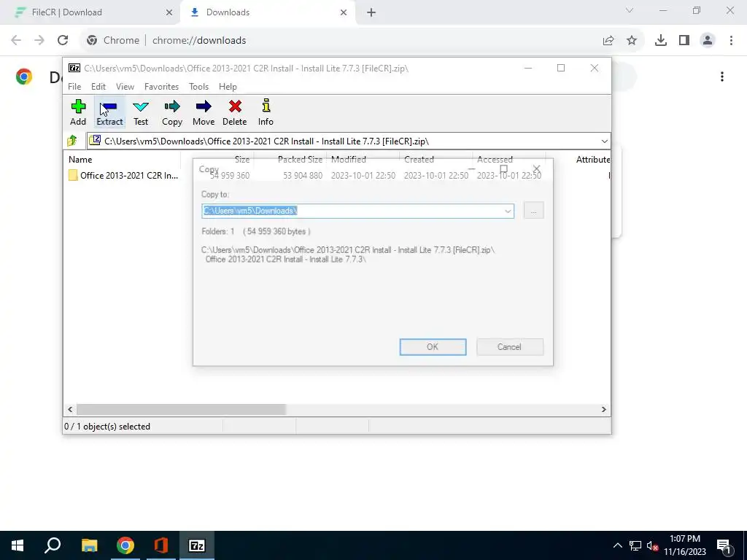
Task: Open the View menu
Action: (125, 87)
